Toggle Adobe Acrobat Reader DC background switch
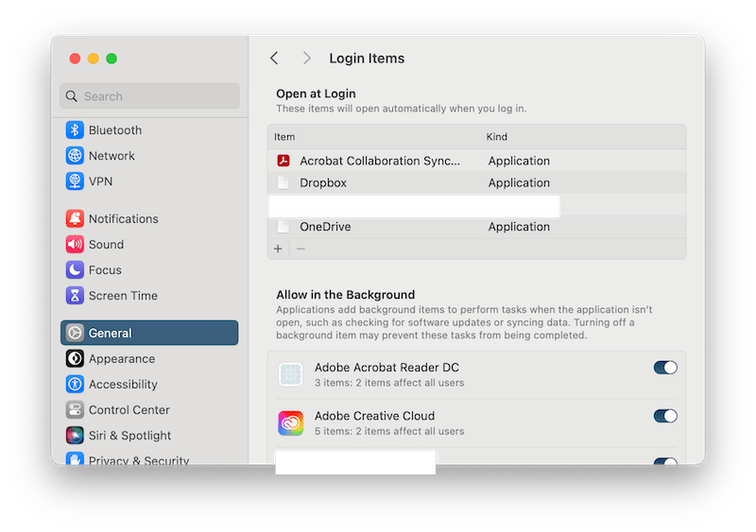This screenshot has width=756, height=532. (x=665, y=368)
